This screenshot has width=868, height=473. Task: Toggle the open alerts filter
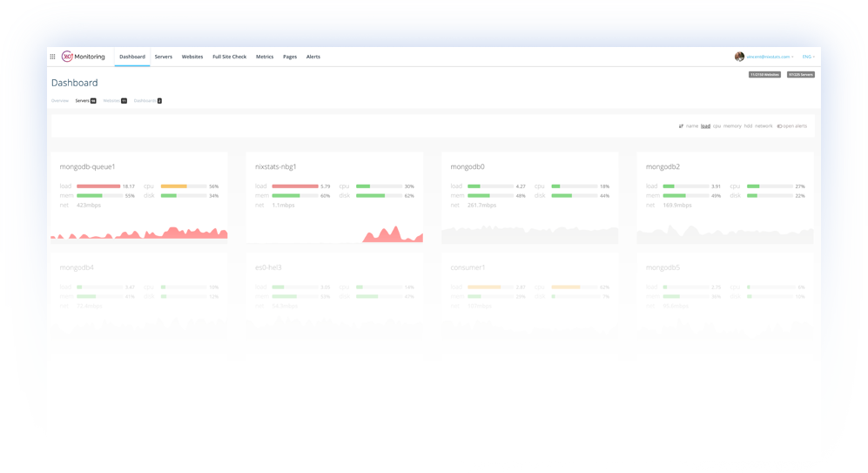(x=791, y=126)
